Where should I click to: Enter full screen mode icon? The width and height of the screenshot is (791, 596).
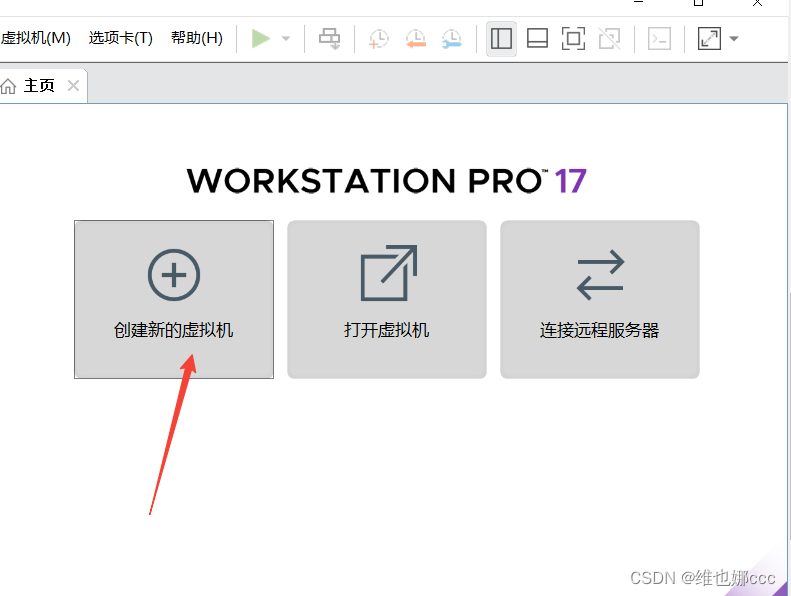click(573, 38)
